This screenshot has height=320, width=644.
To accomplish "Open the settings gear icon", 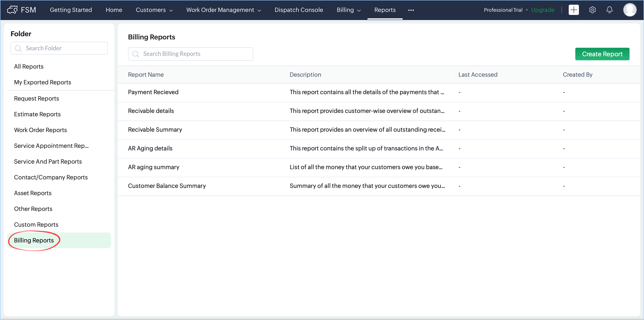I will click(592, 10).
